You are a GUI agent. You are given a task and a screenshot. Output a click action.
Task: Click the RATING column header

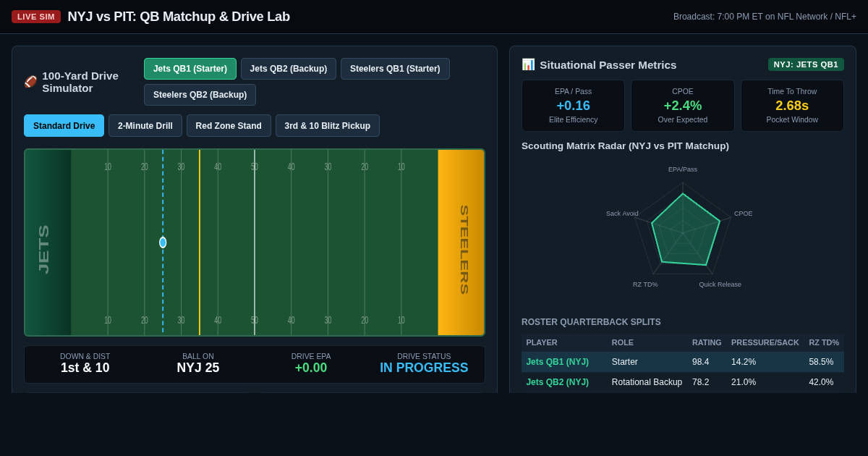tap(707, 342)
